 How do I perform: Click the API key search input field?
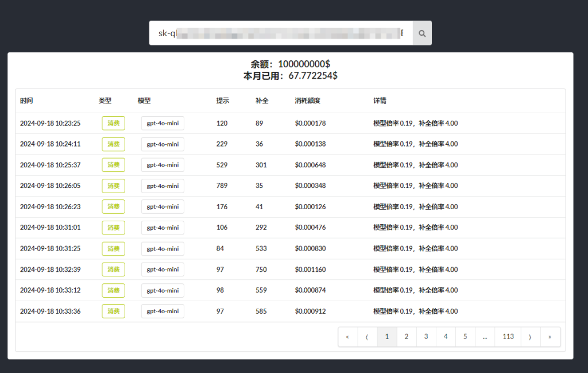point(281,33)
